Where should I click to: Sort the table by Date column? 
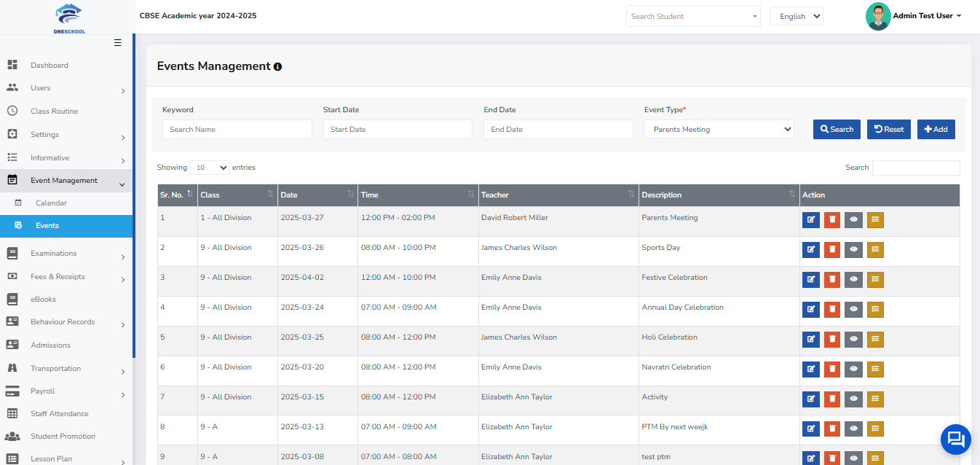(317, 195)
